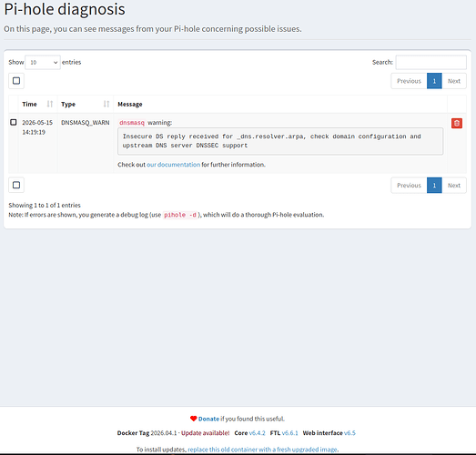476x455 pixels.
Task: Open the Donate link in footer
Action: 208,419
